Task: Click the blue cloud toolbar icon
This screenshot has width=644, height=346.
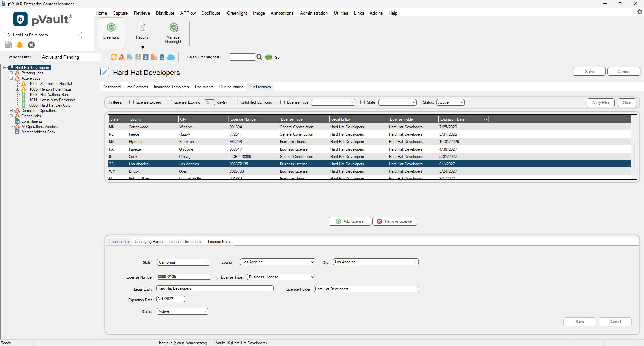Action: (171, 57)
